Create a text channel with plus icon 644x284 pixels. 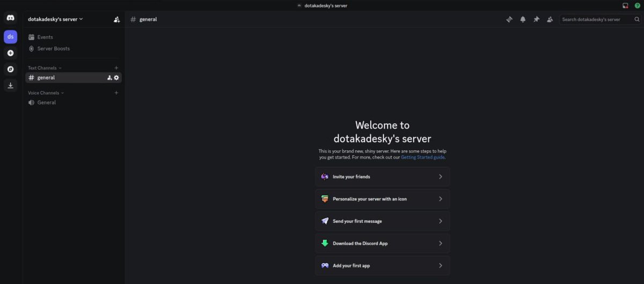coord(116,68)
